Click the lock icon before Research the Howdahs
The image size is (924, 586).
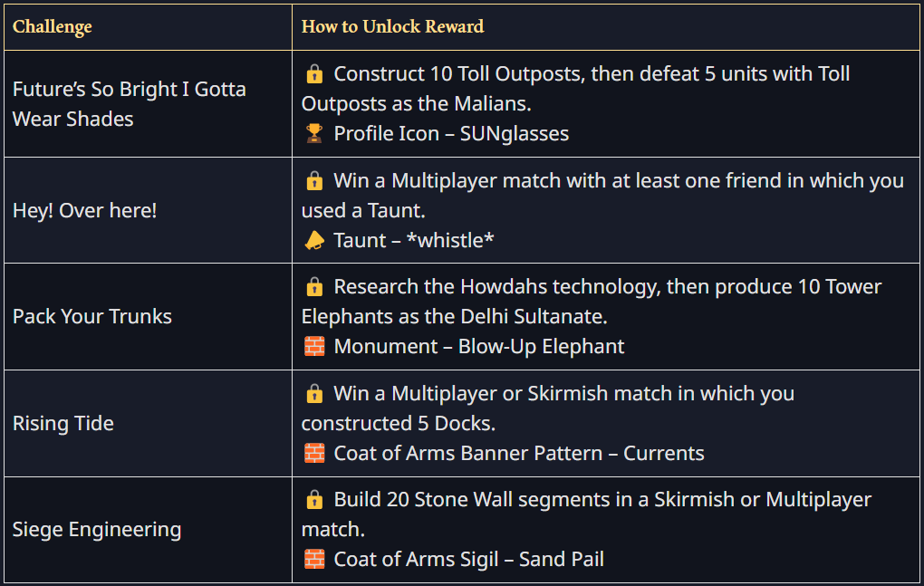pos(314,287)
